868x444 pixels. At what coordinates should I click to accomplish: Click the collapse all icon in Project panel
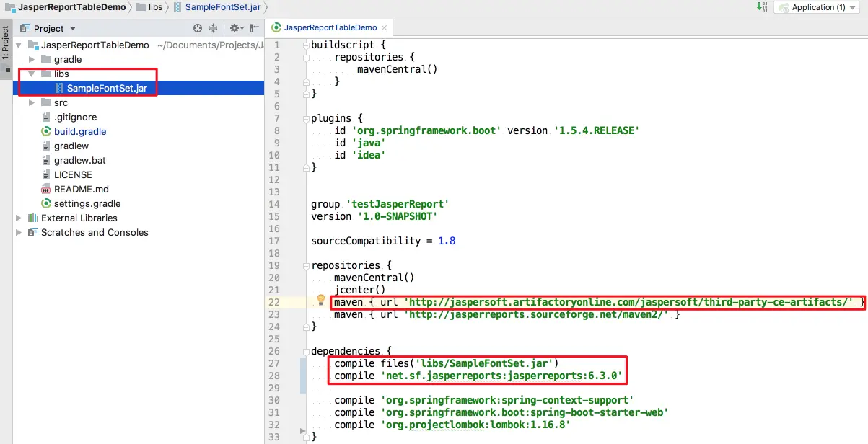[214, 28]
